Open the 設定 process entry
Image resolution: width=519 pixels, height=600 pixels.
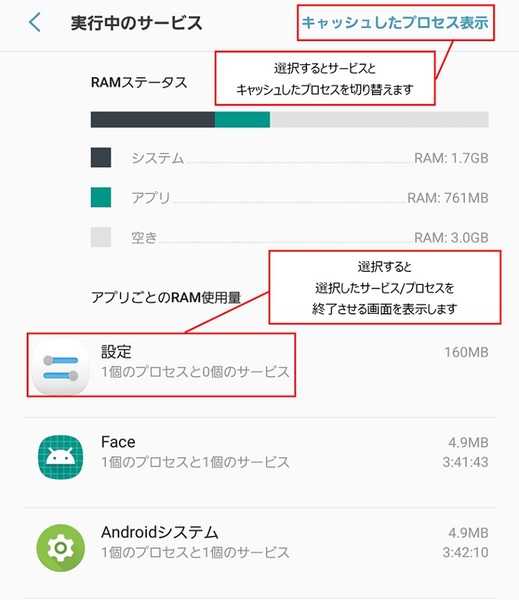(x=260, y=365)
